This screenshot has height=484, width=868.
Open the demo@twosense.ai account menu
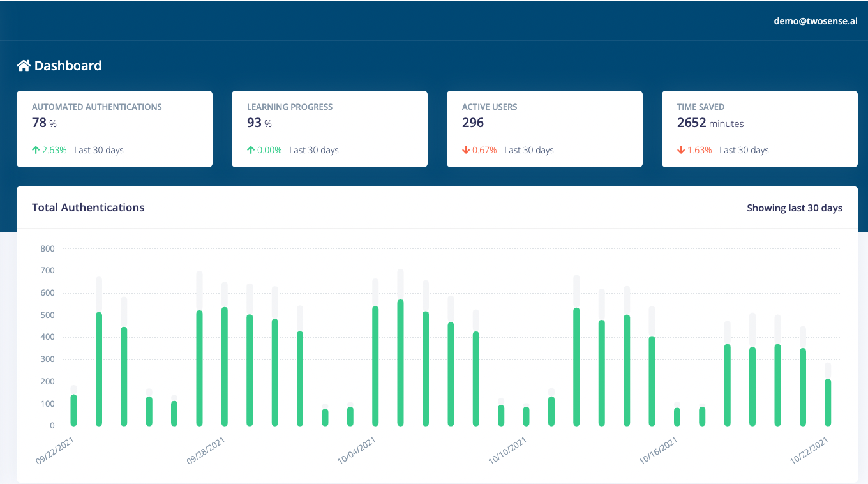tap(816, 20)
